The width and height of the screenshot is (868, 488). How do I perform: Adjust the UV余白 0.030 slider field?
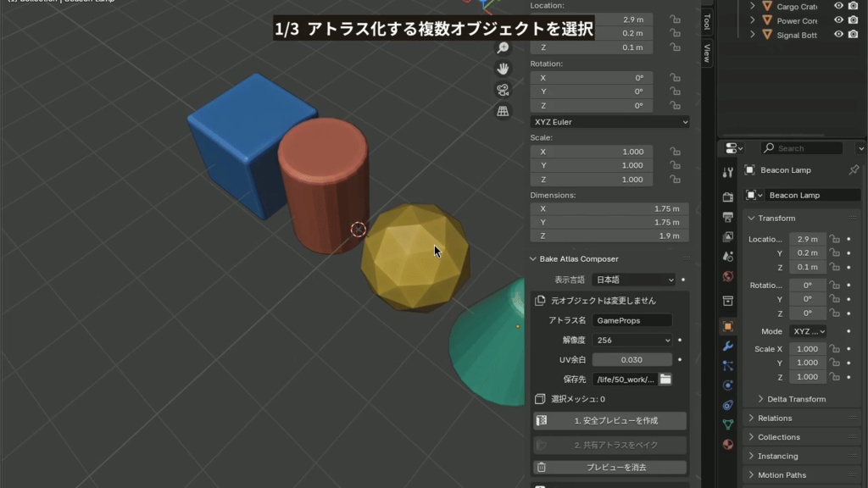pyautogui.click(x=632, y=359)
